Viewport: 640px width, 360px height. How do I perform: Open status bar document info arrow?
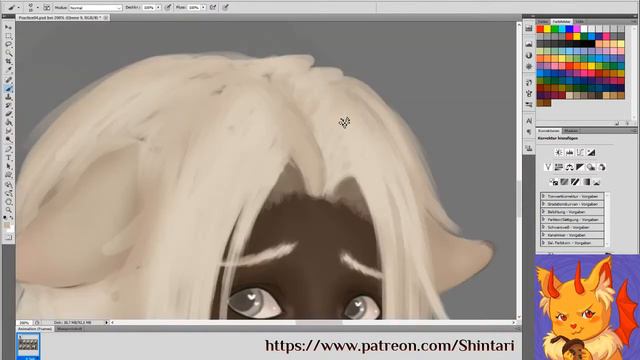coord(107,322)
